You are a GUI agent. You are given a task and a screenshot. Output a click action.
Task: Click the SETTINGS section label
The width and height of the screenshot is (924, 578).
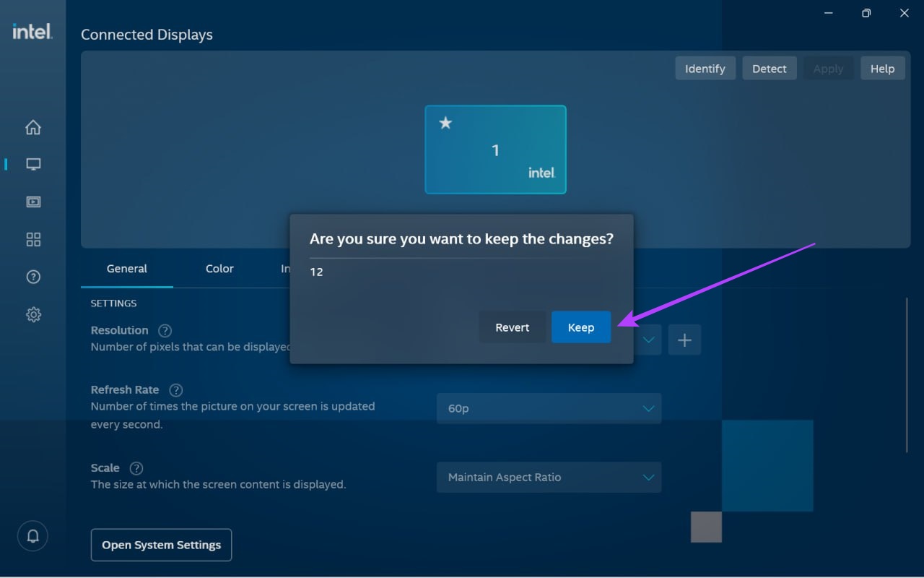(x=113, y=303)
